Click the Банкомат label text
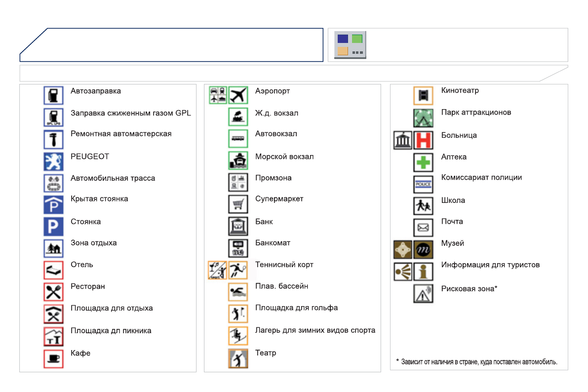The width and height of the screenshot is (588, 392). tap(273, 243)
